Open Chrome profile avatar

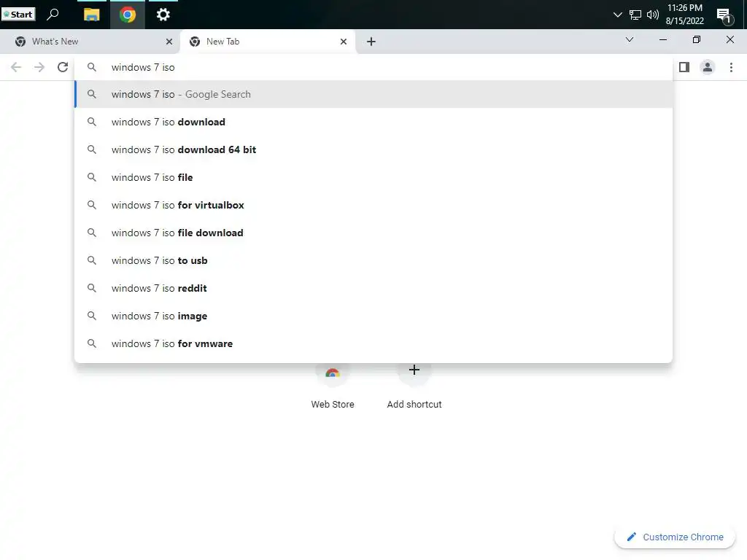708,67
